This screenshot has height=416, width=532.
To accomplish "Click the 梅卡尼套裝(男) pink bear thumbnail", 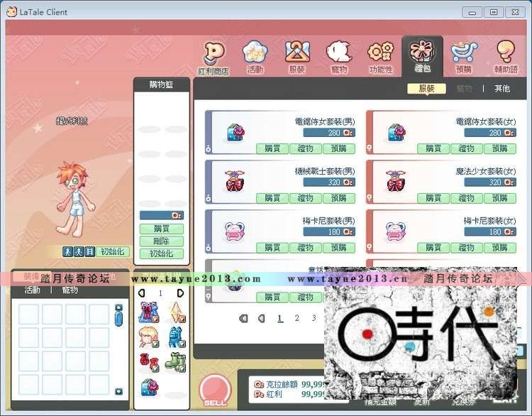I will [235, 231].
